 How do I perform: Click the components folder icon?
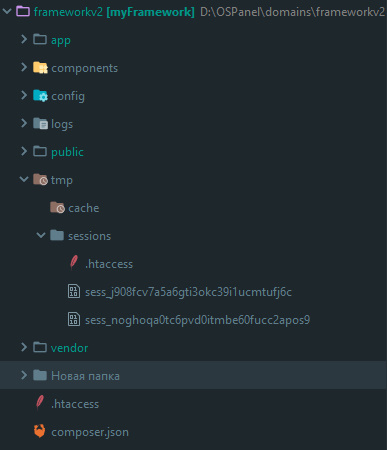pos(40,68)
